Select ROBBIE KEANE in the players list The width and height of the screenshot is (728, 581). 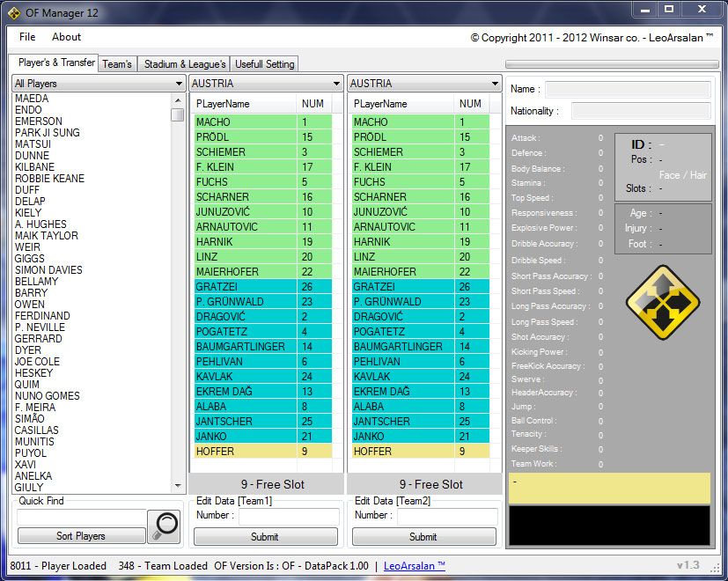tap(50, 179)
